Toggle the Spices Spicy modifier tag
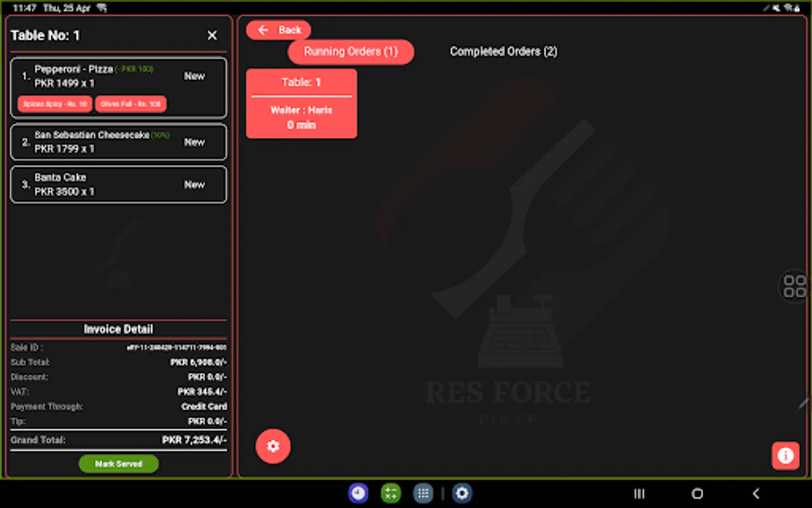812x508 pixels. [54, 104]
